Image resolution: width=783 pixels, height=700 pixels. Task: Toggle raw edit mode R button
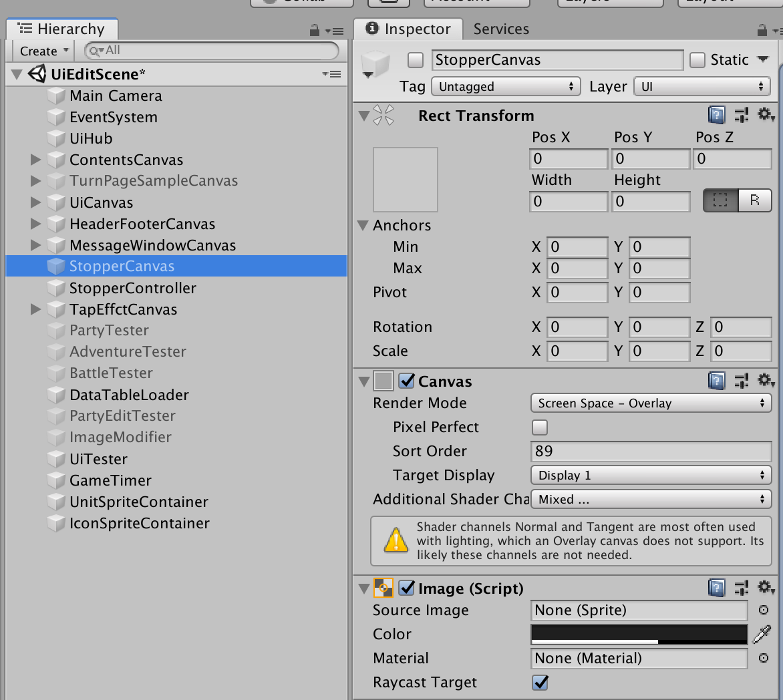[x=754, y=200]
